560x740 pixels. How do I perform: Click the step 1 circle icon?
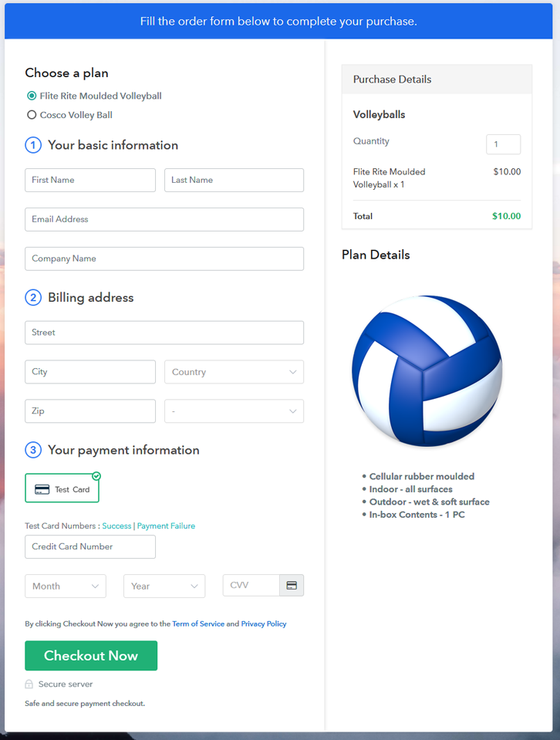tap(33, 145)
